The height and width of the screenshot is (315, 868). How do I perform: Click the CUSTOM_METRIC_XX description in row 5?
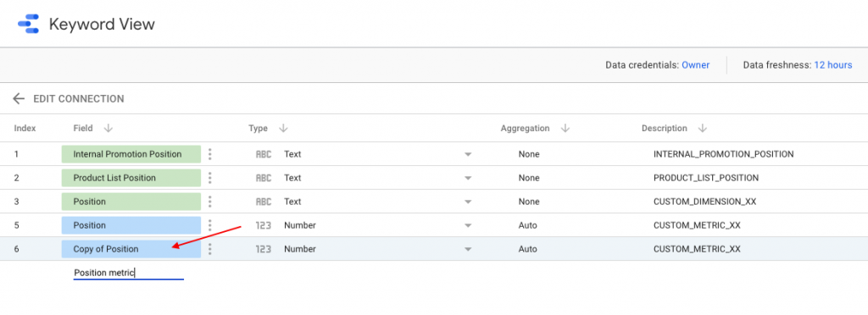697,225
